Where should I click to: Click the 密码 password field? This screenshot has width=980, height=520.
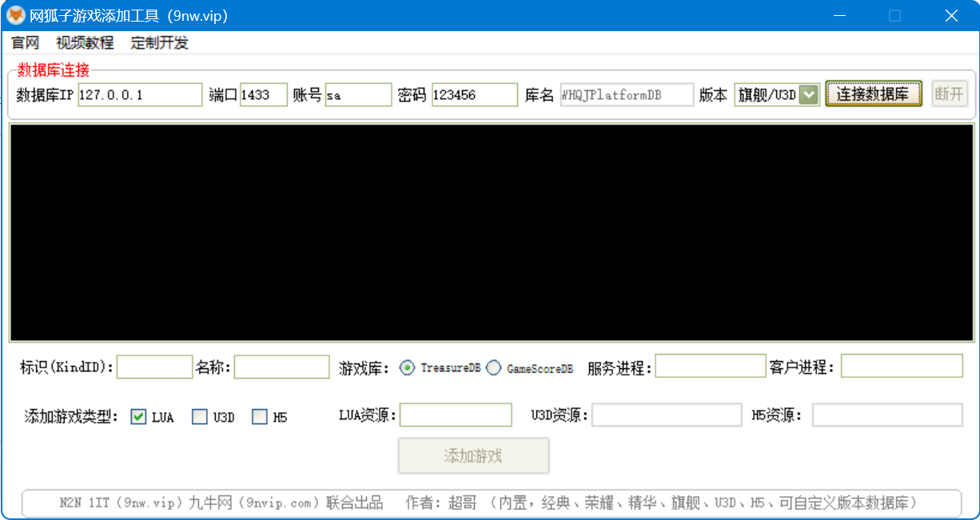coord(474,94)
